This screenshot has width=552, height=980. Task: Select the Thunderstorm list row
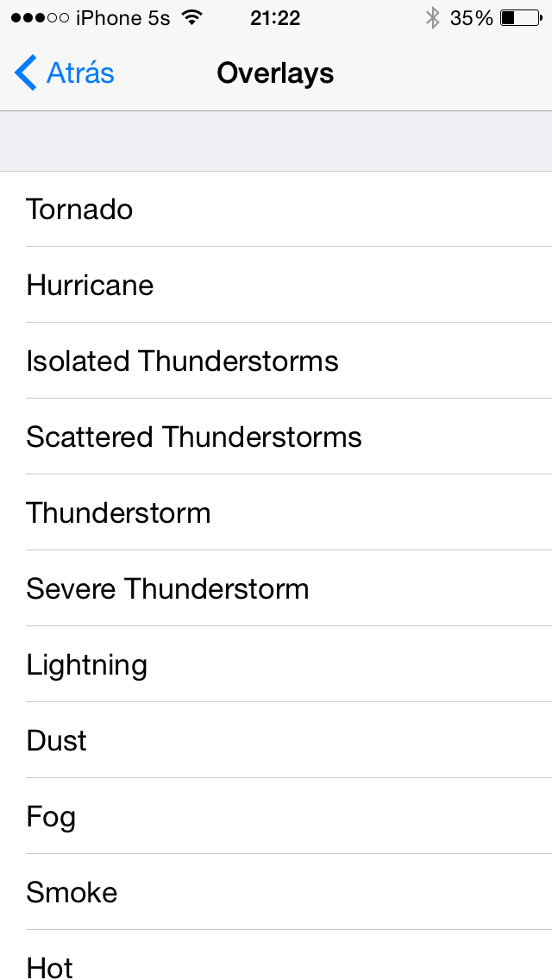click(276, 513)
